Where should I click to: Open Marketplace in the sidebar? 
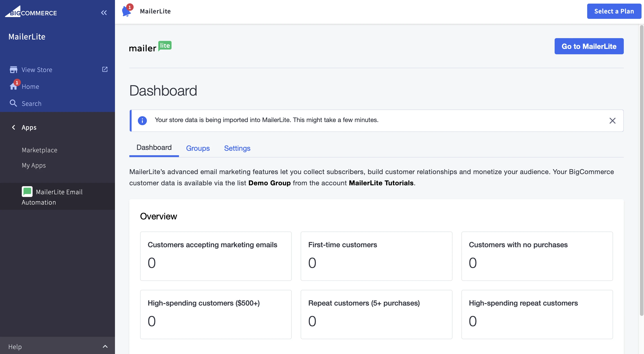(x=40, y=150)
